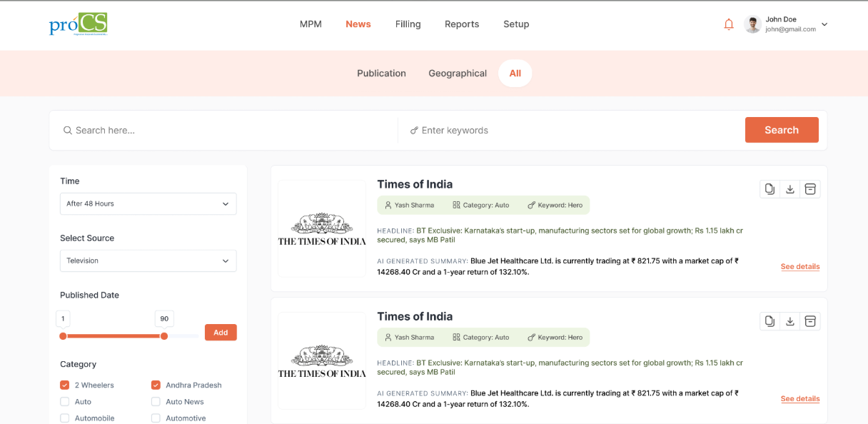The width and height of the screenshot is (868, 424).
Task: Uncheck the 2 Wheelers checkbox
Action: (x=65, y=385)
